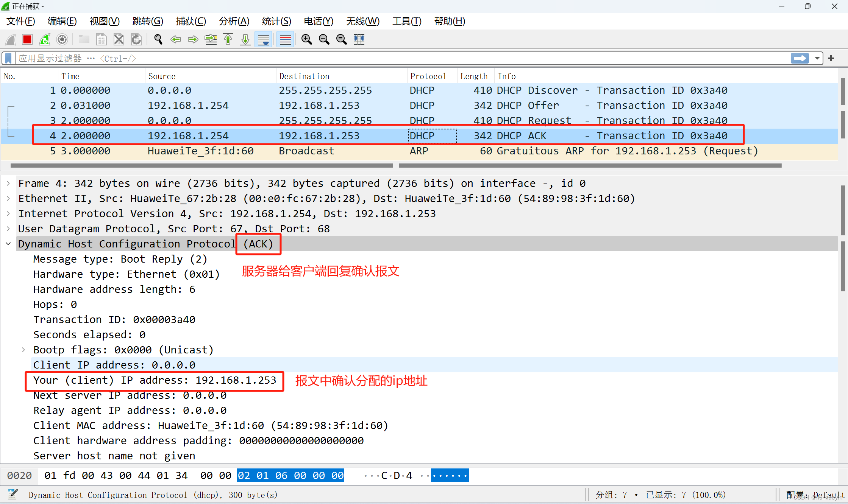848x504 pixels.
Task: Click the restart capture icon
Action: [x=45, y=39]
